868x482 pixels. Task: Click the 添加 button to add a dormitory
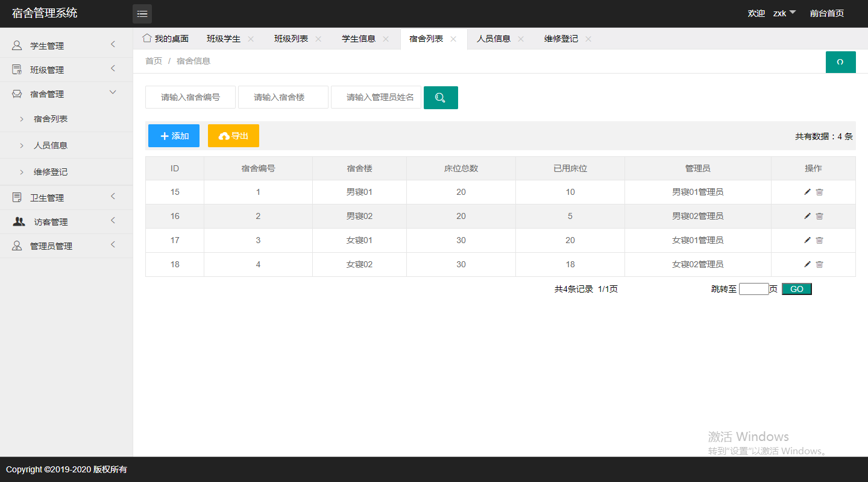coord(174,135)
